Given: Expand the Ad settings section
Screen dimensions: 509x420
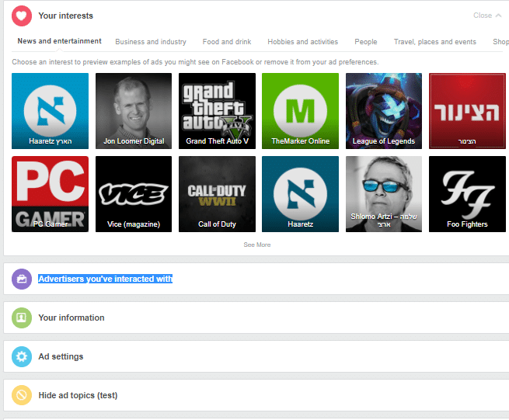Looking at the screenshot, I should point(256,357).
